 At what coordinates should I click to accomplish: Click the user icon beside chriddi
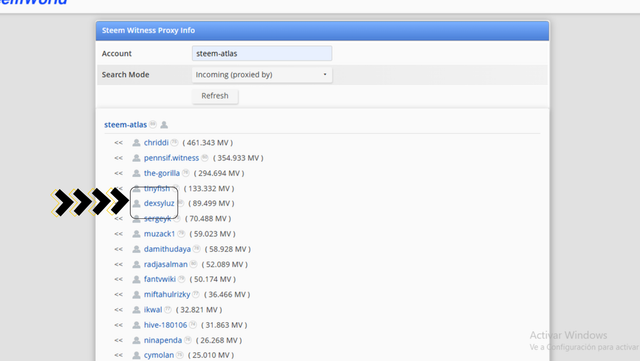point(136,143)
